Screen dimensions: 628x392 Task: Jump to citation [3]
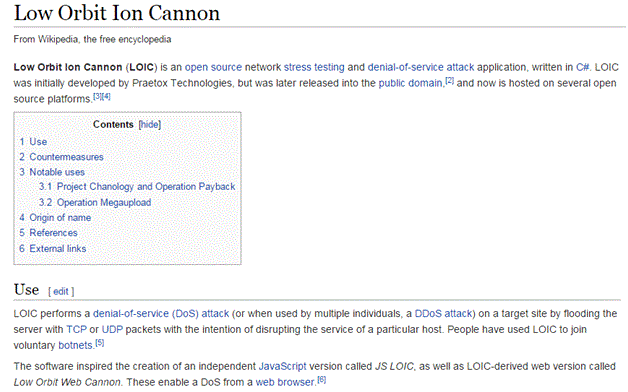coord(97,96)
